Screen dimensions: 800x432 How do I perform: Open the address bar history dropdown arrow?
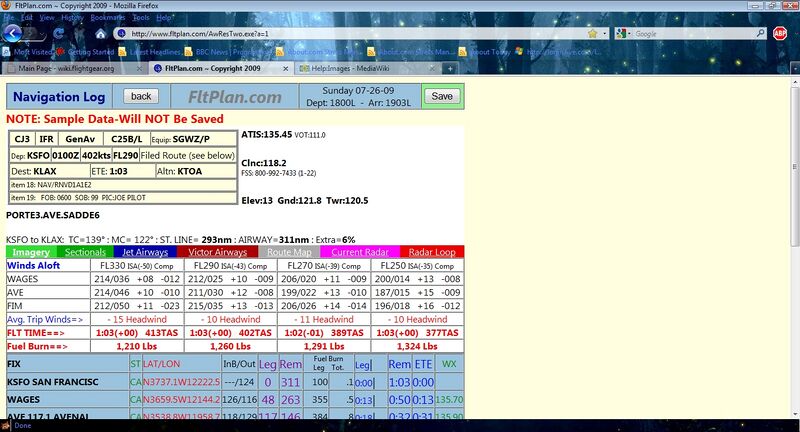point(605,34)
